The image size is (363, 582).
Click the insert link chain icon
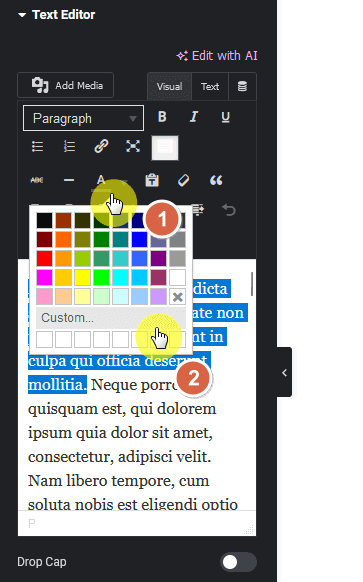tap(101, 147)
